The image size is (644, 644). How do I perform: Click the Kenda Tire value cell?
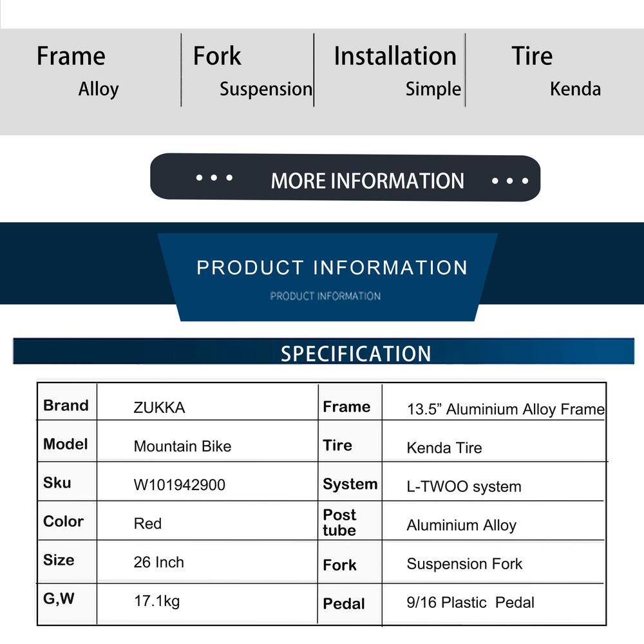pos(494,441)
